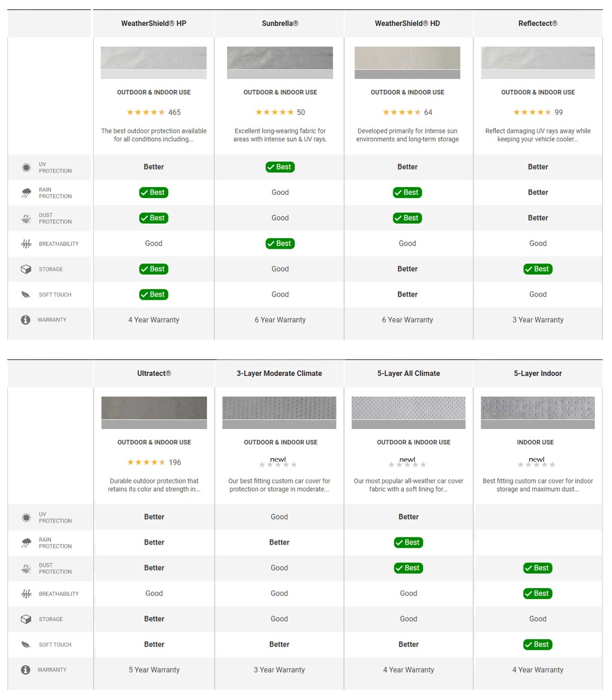Click the Dust Protection icon in the bottom table
Viewport: 612px width, 700px height.
(x=26, y=568)
